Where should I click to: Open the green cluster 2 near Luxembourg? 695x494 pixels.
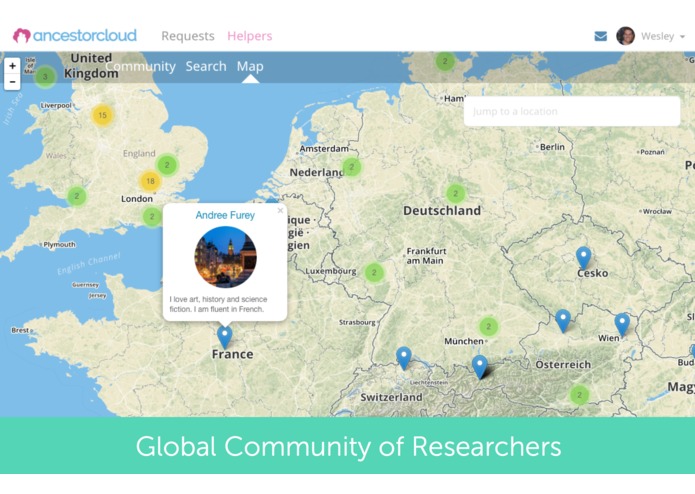(374, 272)
